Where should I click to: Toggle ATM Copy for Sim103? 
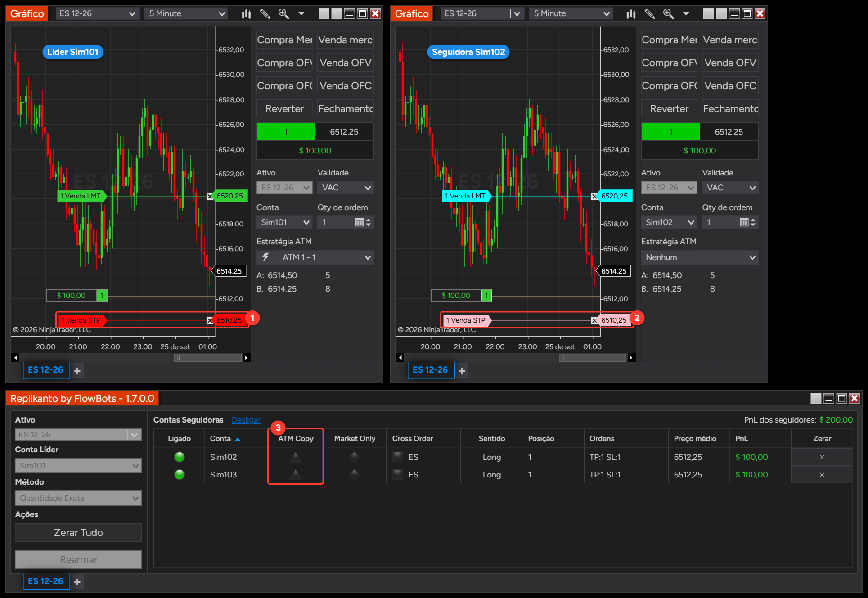click(296, 474)
